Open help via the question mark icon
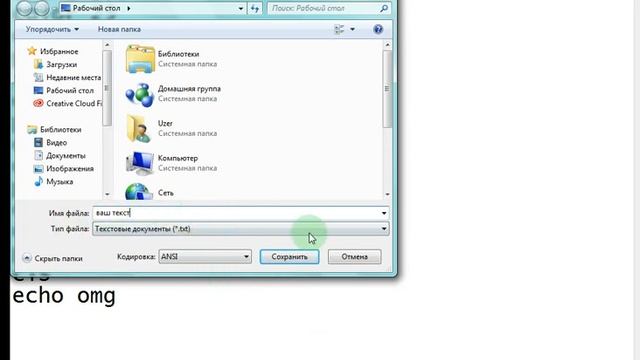 pyautogui.click(x=378, y=29)
